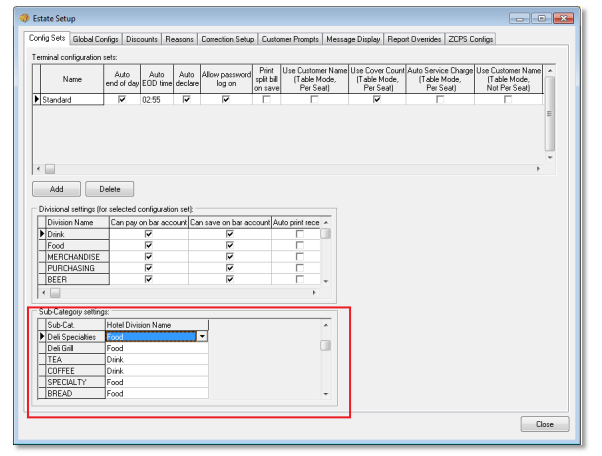Open the Discounts tab
Screen dimensions: 602x456
click(140, 39)
